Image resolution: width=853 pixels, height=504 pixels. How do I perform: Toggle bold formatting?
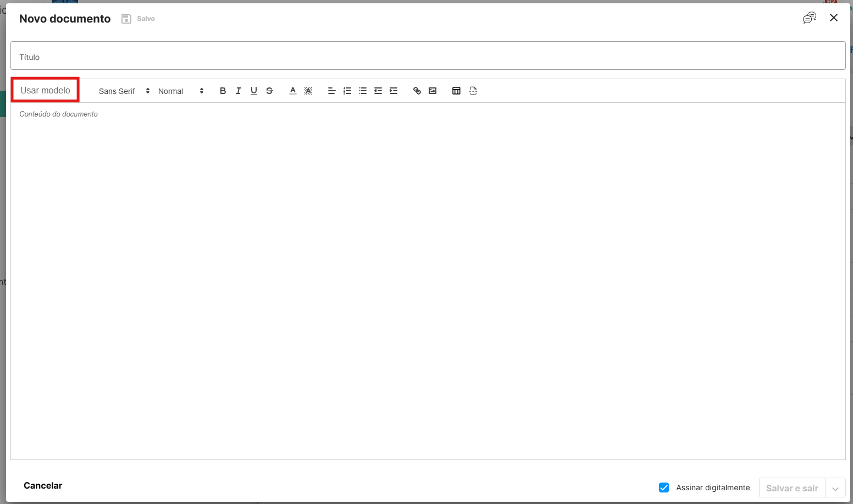[223, 91]
